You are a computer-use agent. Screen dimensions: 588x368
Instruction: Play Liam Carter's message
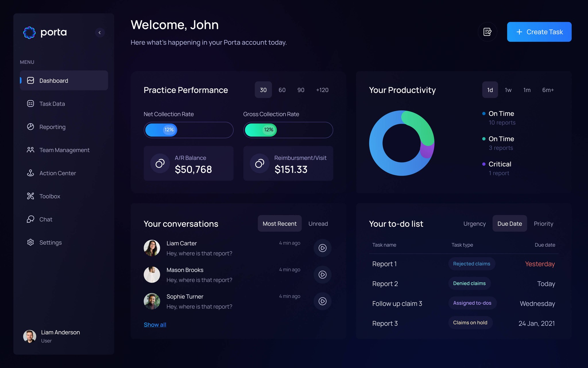coord(322,248)
